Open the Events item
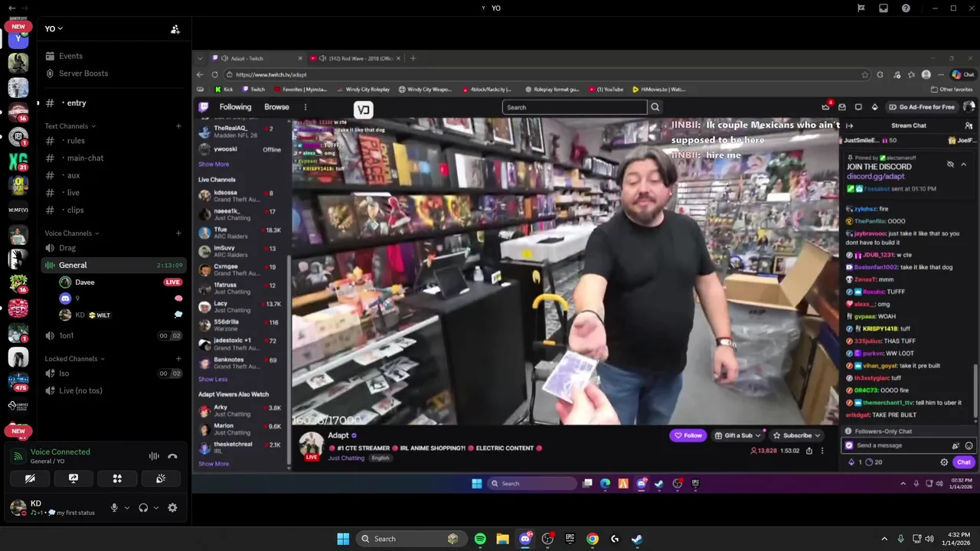 (70, 56)
